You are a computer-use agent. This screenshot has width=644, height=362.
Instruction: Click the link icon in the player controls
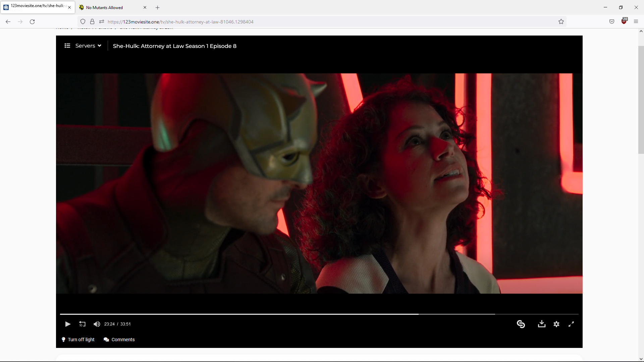[521, 324]
